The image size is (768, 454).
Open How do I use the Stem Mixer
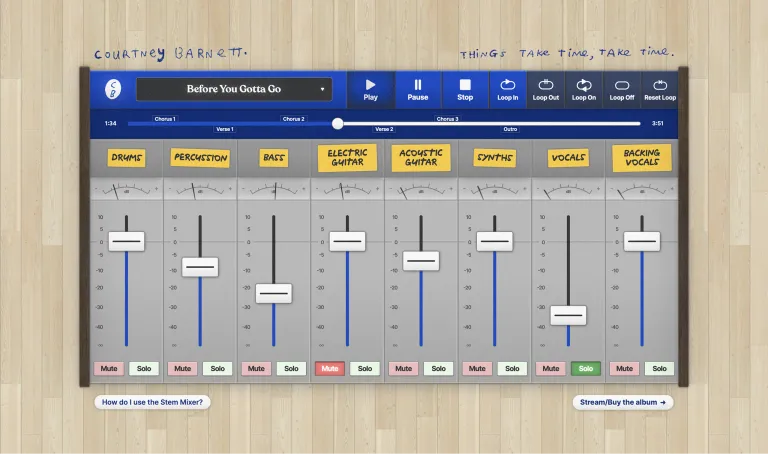pos(152,402)
